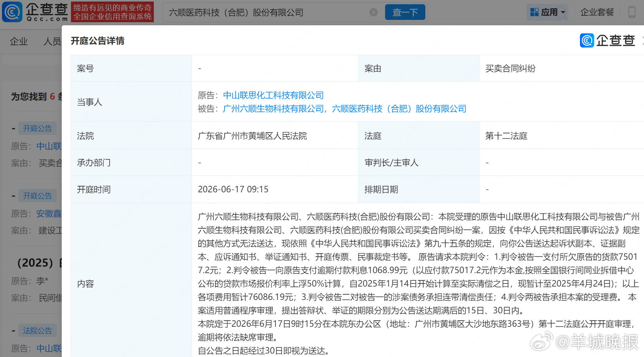Image resolution: width=644 pixels, height=357 pixels.
Task: Click the Qichacha logo in the dialog header
Action: (x=608, y=41)
